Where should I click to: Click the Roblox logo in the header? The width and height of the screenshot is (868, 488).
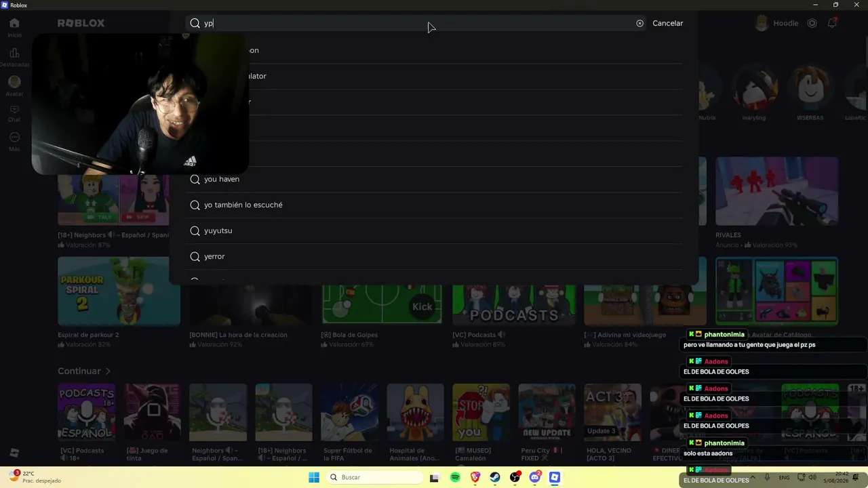81,23
